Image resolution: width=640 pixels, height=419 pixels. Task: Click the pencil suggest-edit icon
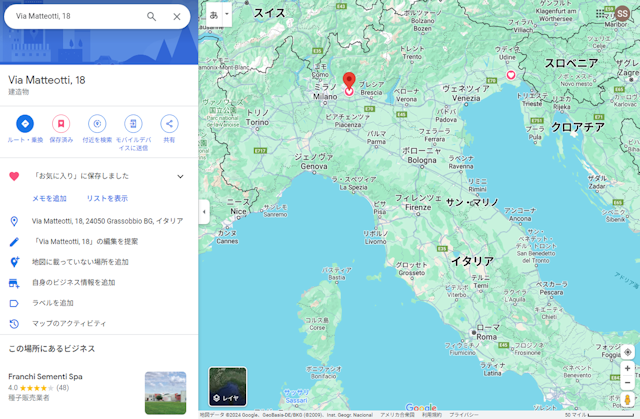tap(14, 242)
